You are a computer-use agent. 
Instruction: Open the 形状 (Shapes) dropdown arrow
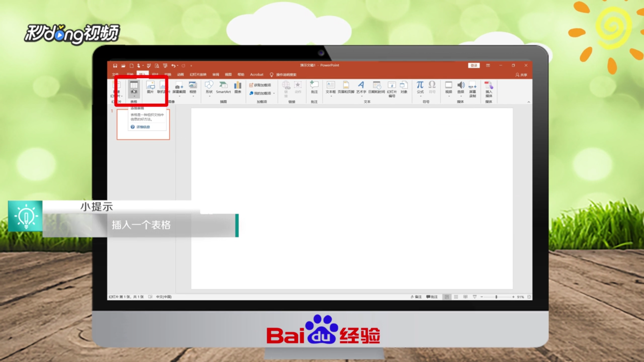[209, 96]
